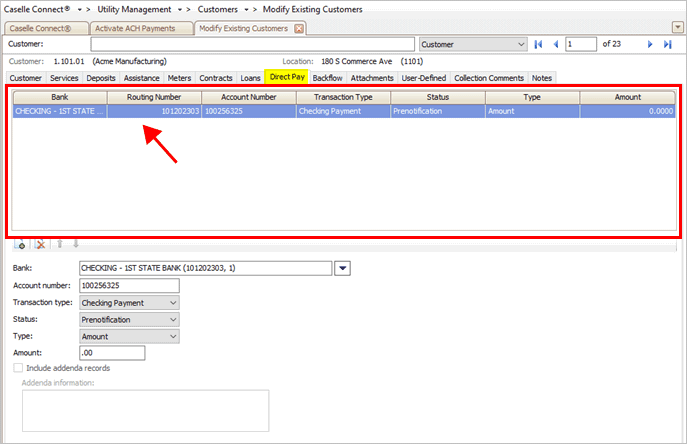Click the add new direct pay record icon
The width and height of the screenshot is (687, 444).
20,245
